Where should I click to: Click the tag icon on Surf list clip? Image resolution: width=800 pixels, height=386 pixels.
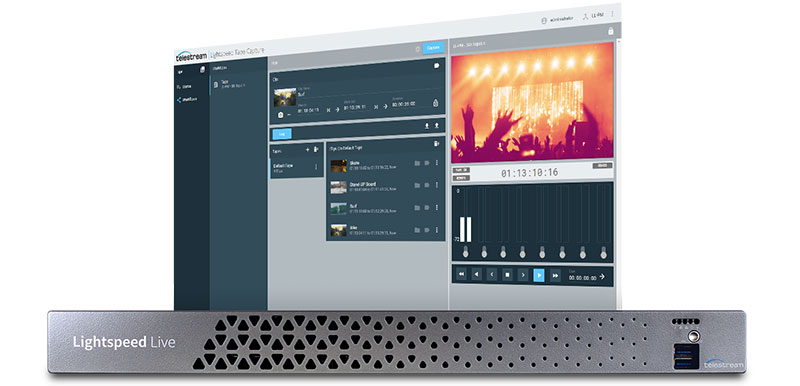pyautogui.click(x=427, y=208)
